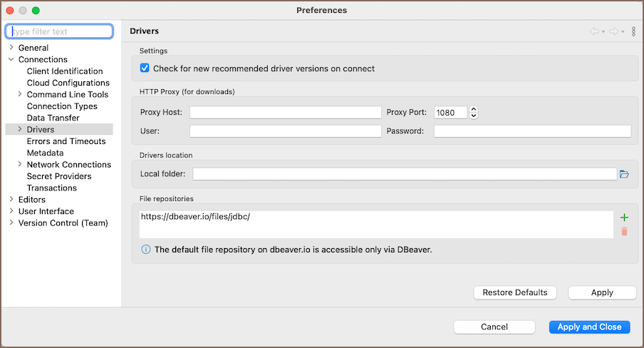Click the Restore Defaults button
644x348 pixels.
click(x=515, y=292)
